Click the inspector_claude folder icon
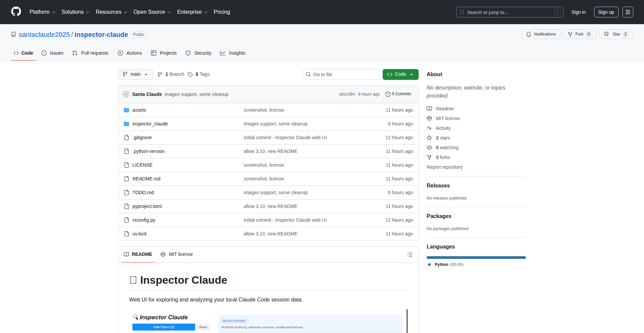 [126, 124]
